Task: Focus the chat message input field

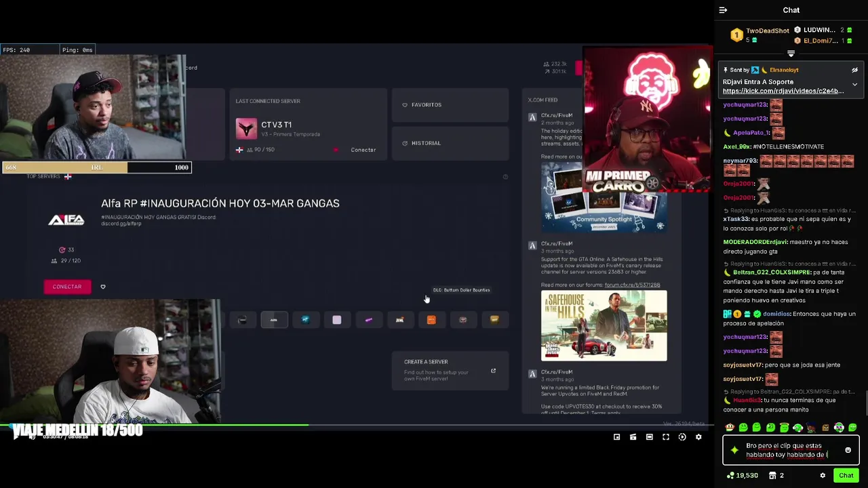Action: [x=790, y=450]
